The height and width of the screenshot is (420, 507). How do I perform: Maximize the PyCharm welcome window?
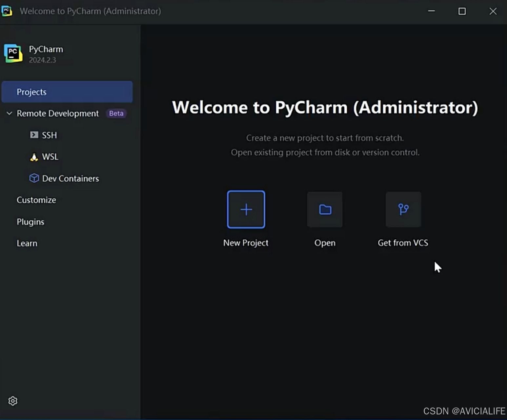coord(462,11)
